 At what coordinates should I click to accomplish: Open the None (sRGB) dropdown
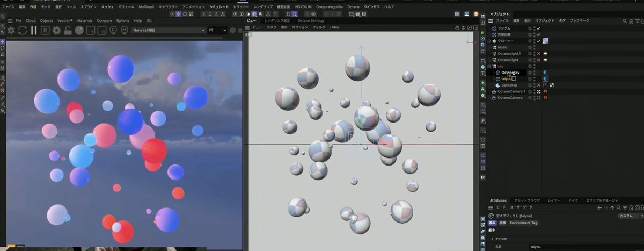point(169,31)
